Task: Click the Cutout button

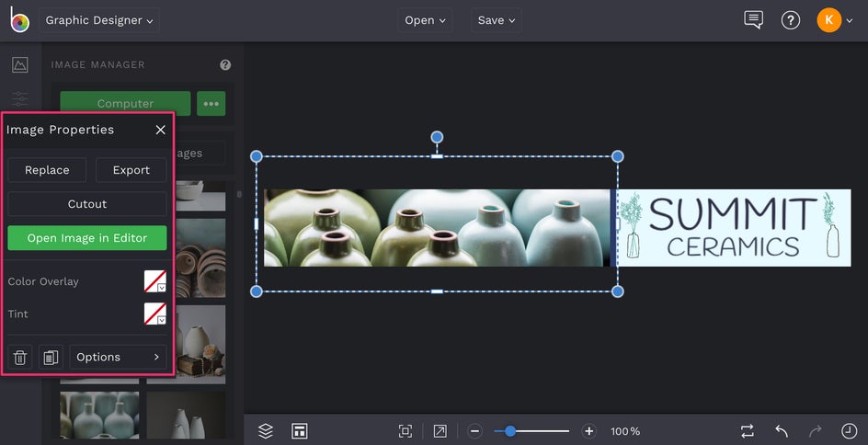Action: coord(87,204)
